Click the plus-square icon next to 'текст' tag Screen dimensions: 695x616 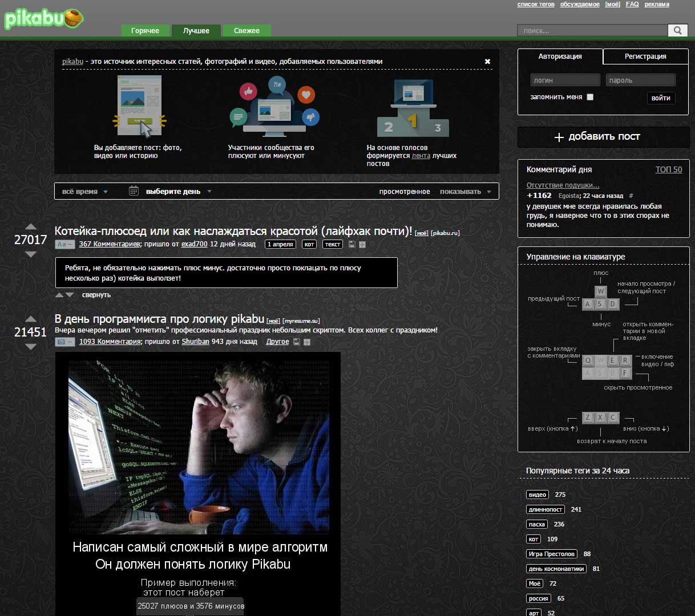click(362, 244)
